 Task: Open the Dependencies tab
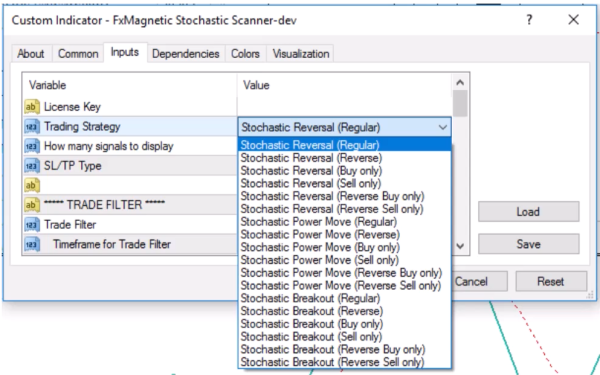[186, 54]
